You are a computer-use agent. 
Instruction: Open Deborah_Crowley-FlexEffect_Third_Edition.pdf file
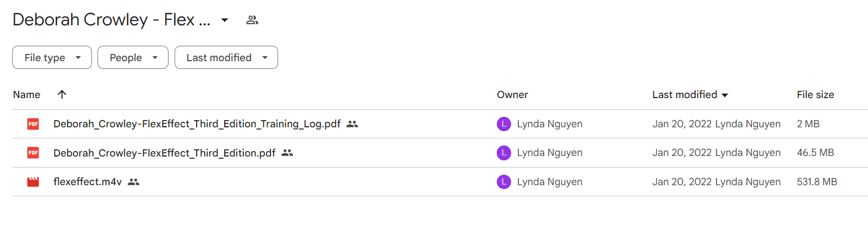coord(164,153)
